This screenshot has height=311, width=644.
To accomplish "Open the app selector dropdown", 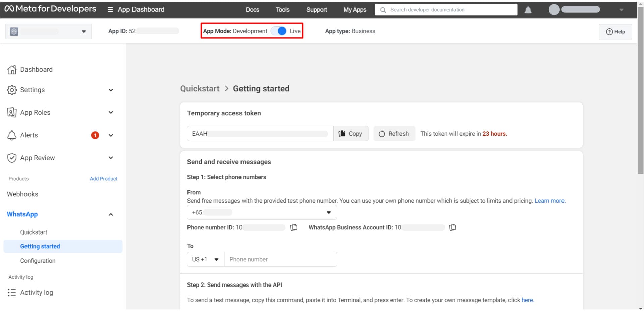I will tap(84, 32).
